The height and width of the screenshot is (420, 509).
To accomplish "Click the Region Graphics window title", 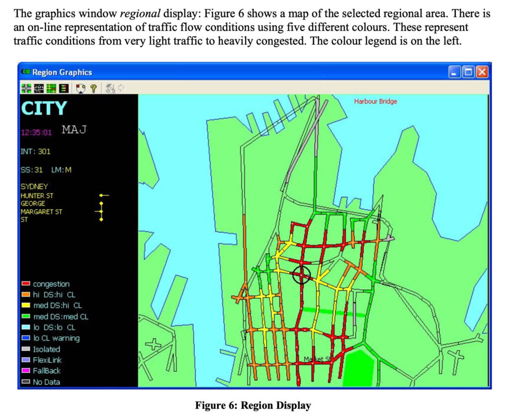I will click(62, 72).
